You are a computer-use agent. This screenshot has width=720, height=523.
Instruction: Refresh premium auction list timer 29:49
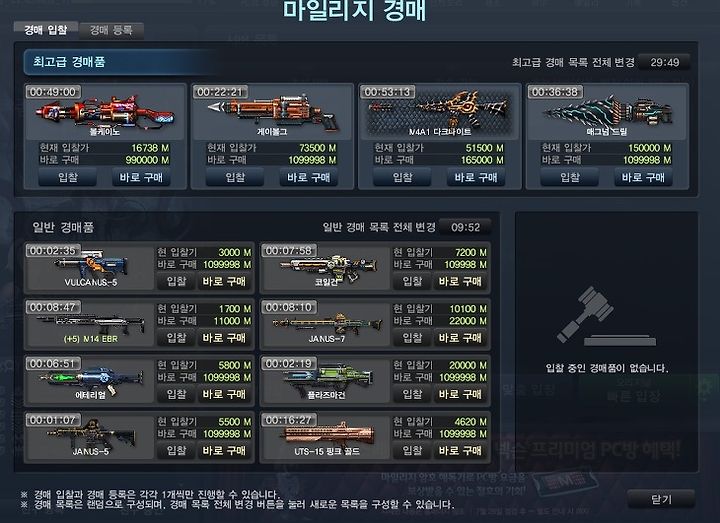(664, 62)
